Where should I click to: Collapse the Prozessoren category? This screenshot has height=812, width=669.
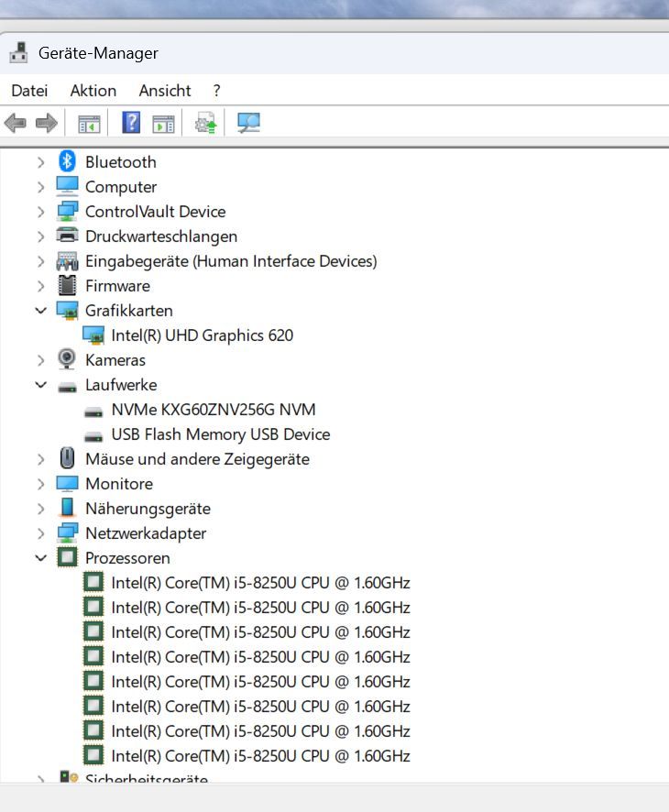click(x=40, y=558)
